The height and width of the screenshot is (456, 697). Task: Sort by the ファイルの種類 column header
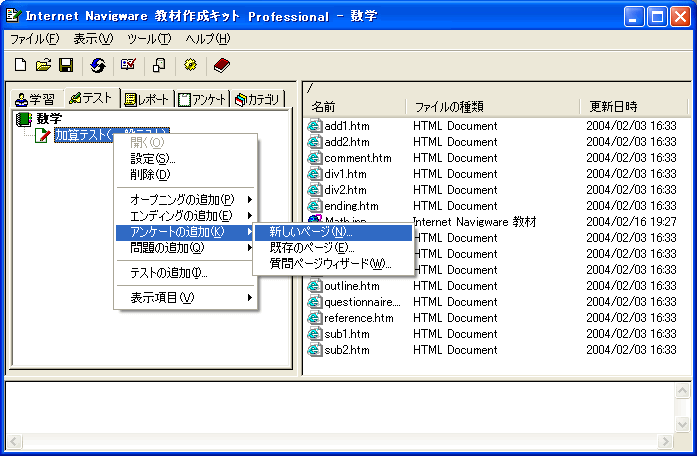point(493,107)
